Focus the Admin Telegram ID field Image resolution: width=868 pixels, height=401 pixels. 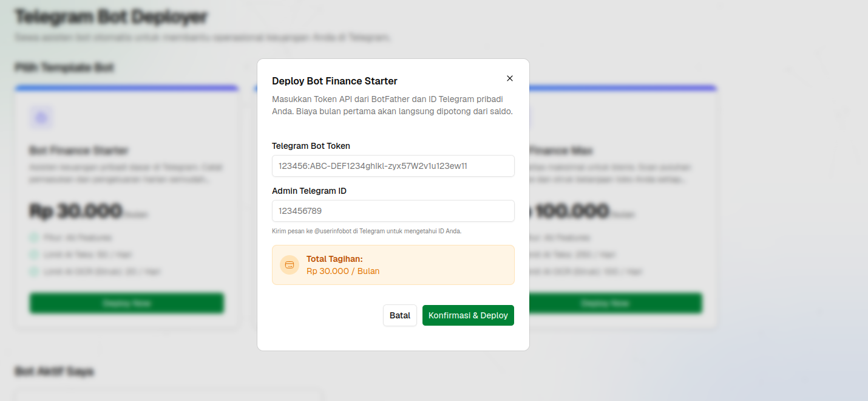(x=393, y=211)
